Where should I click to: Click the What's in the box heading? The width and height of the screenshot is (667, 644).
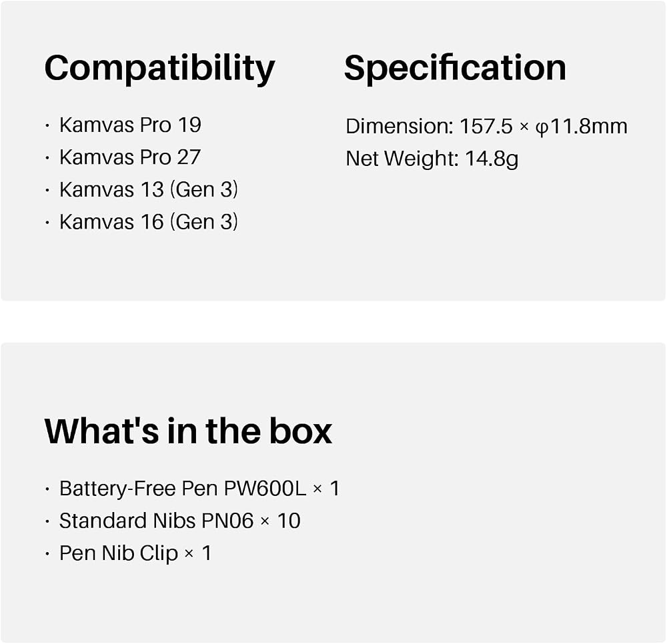tap(188, 431)
